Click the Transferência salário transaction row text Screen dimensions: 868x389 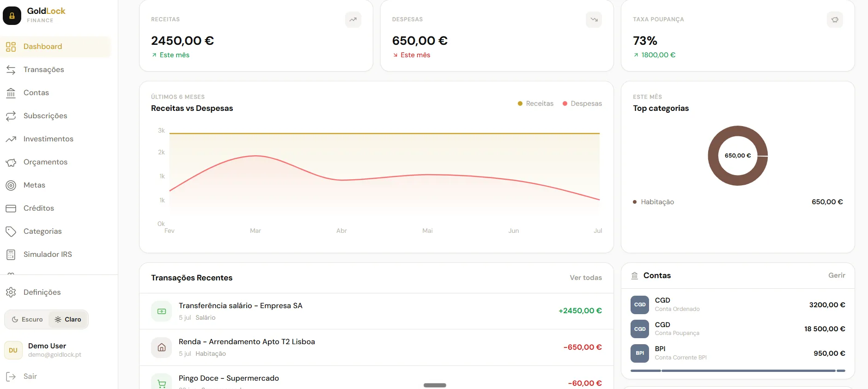[x=241, y=306]
